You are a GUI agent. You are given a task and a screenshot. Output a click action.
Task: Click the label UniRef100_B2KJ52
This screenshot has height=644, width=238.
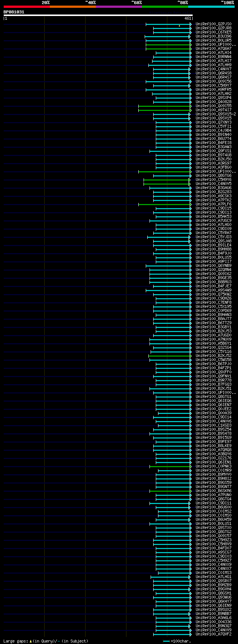pos(213,356)
